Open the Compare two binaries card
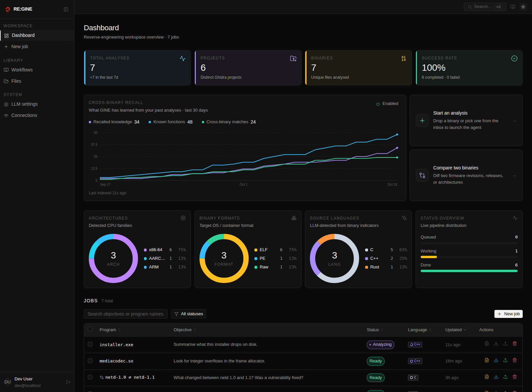The height and width of the screenshot is (392, 532). pyautogui.click(x=466, y=175)
